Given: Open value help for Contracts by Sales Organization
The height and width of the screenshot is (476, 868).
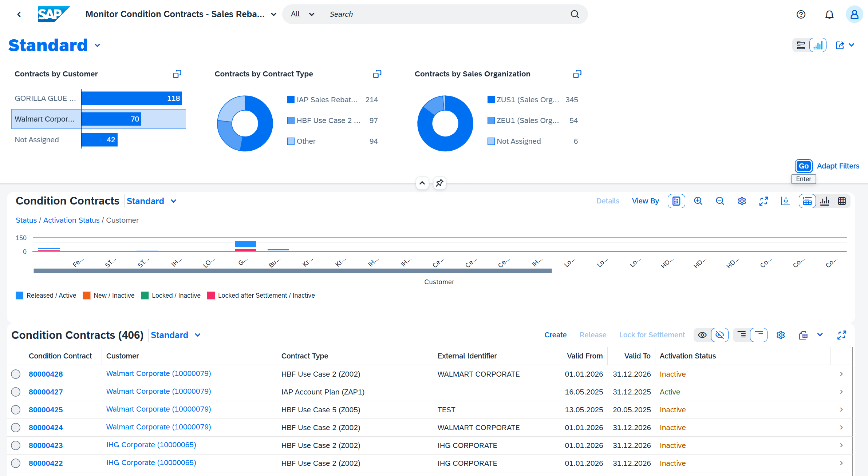Looking at the screenshot, I should pos(577,74).
